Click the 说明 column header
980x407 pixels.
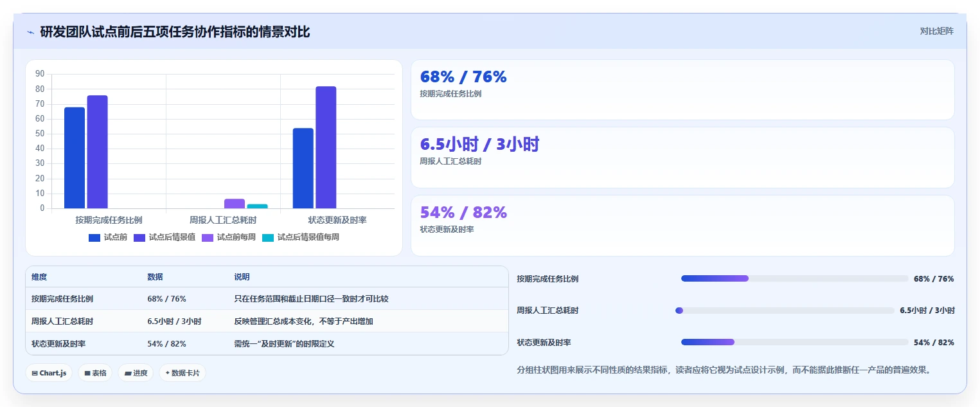tap(242, 277)
